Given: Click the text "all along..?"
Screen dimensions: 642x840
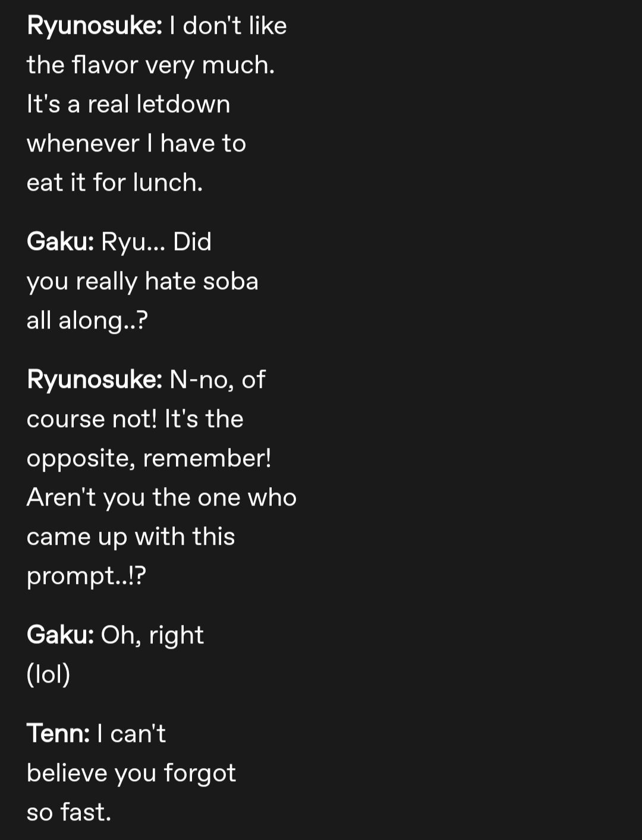Looking at the screenshot, I should [x=87, y=320].
